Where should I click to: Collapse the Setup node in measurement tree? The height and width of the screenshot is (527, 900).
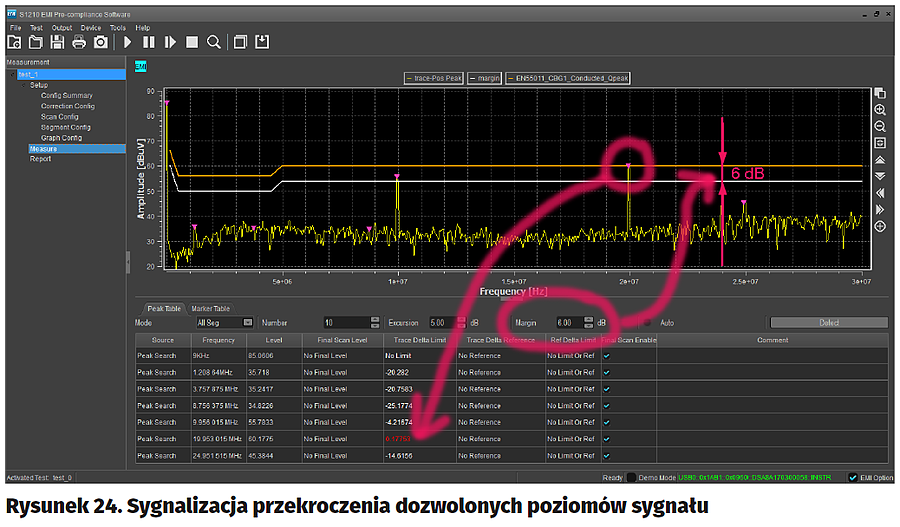pyautogui.click(x=25, y=85)
